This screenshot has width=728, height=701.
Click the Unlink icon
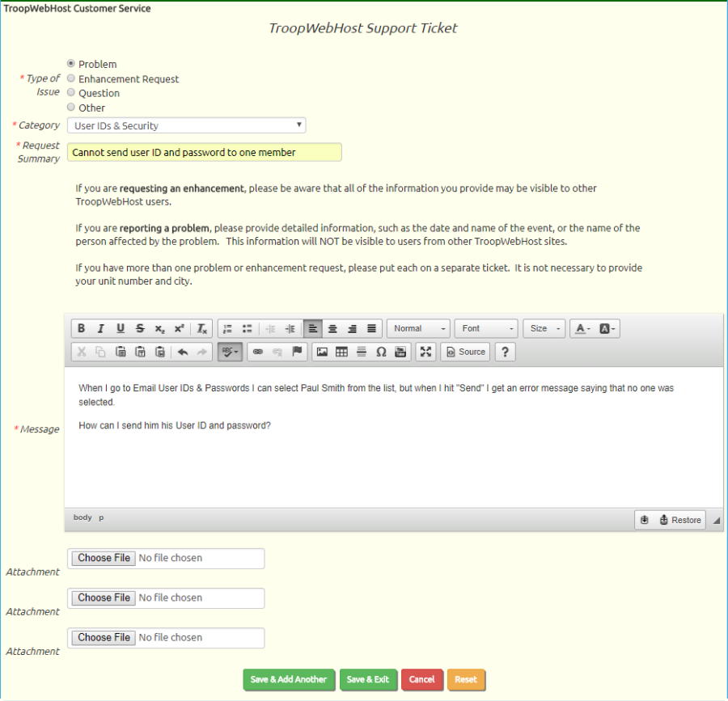click(x=277, y=352)
